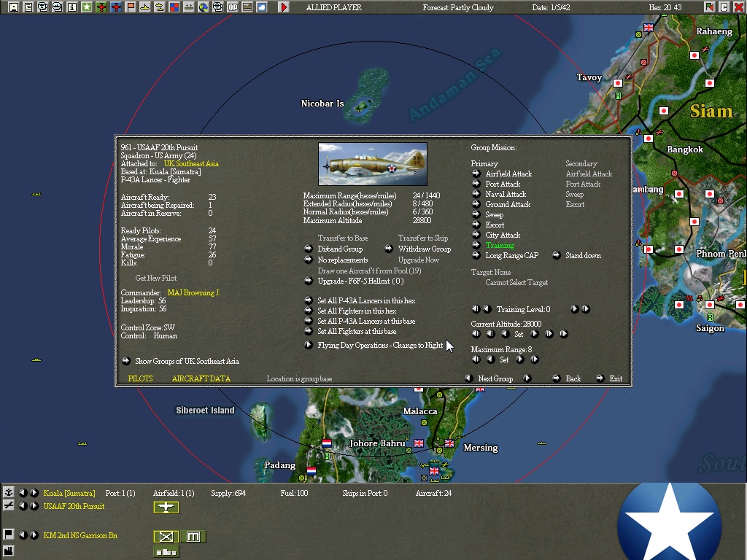Open the PILOTS tab
The image size is (747, 560).
click(x=140, y=378)
